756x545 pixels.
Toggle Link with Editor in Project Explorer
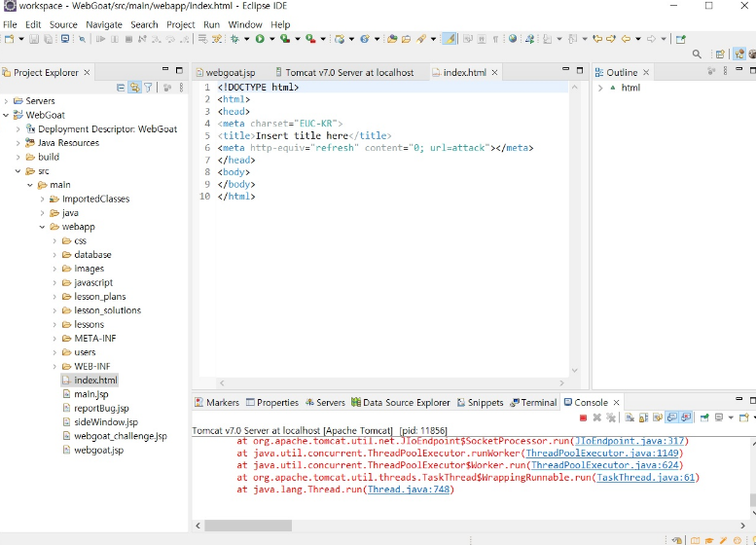pyautogui.click(x=134, y=88)
